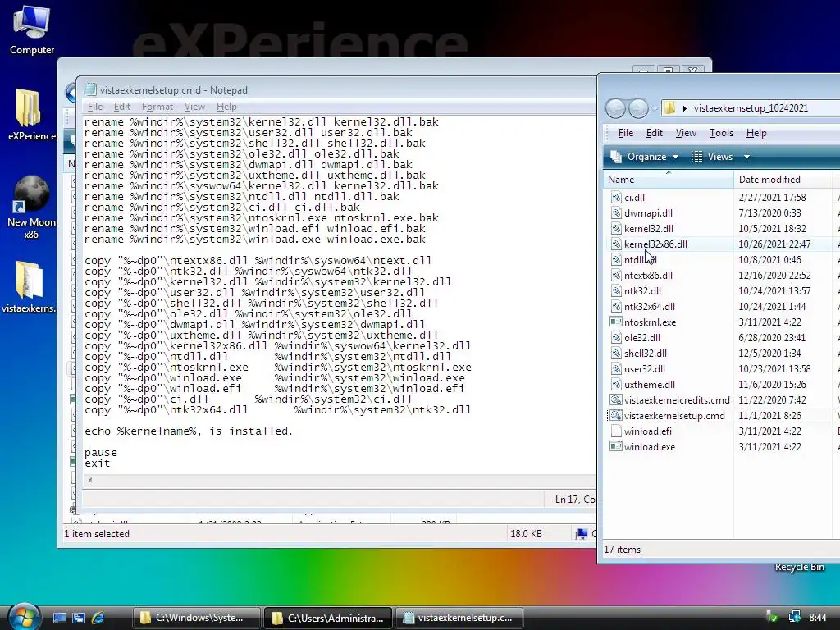The image size is (840, 630).
Task: Open Explorer Help menu
Action: 756,133
